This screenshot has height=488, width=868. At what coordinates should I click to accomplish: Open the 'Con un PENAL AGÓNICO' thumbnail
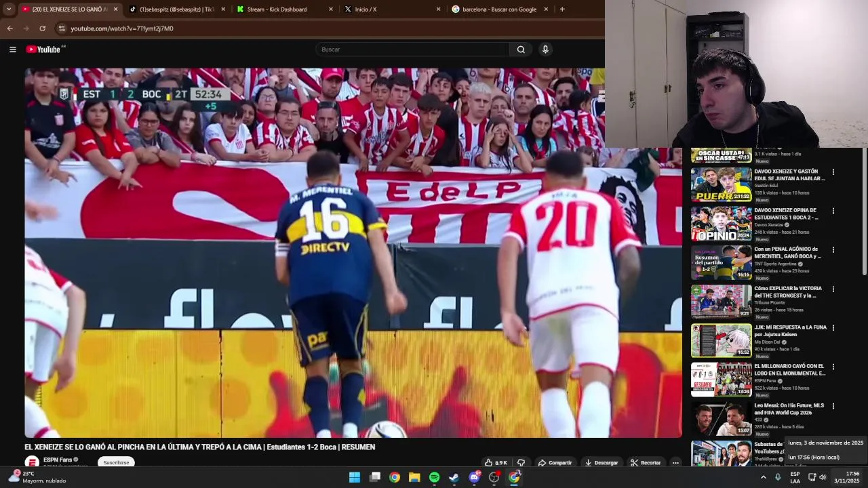(x=721, y=262)
